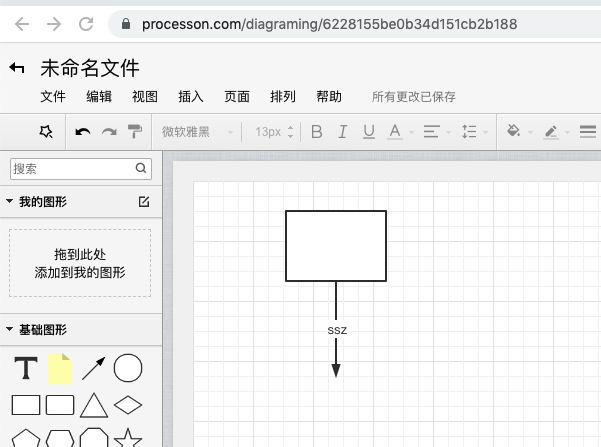Open the 排列 menu
Viewport: 601px width, 447px height.
click(283, 97)
